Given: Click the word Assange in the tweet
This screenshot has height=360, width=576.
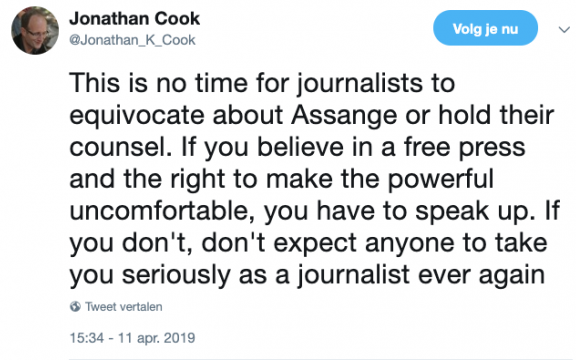Looking at the screenshot, I should [344, 115].
